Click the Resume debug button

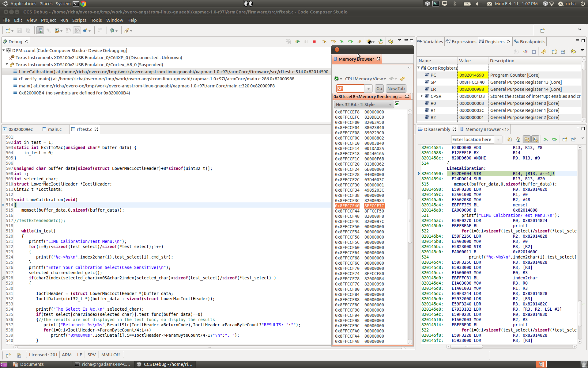click(x=297, y=41)
